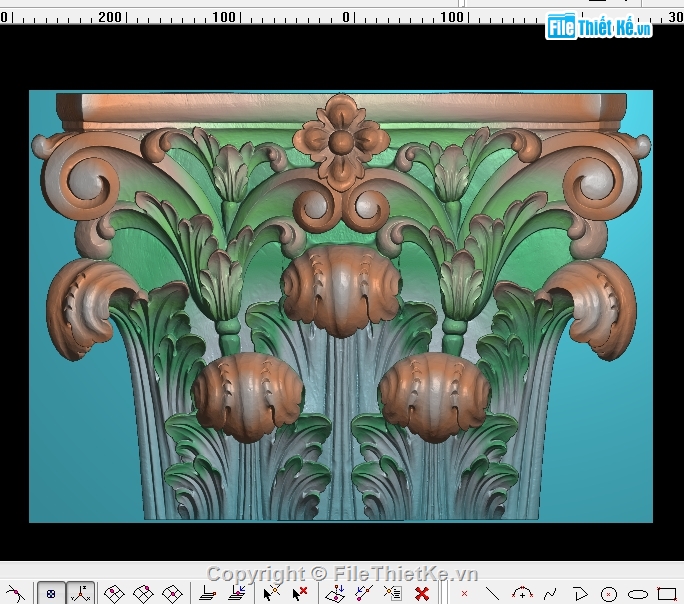Screen dimensions: 684x604
Task: Select the first surface-point diamond icon
Action: 114,594
